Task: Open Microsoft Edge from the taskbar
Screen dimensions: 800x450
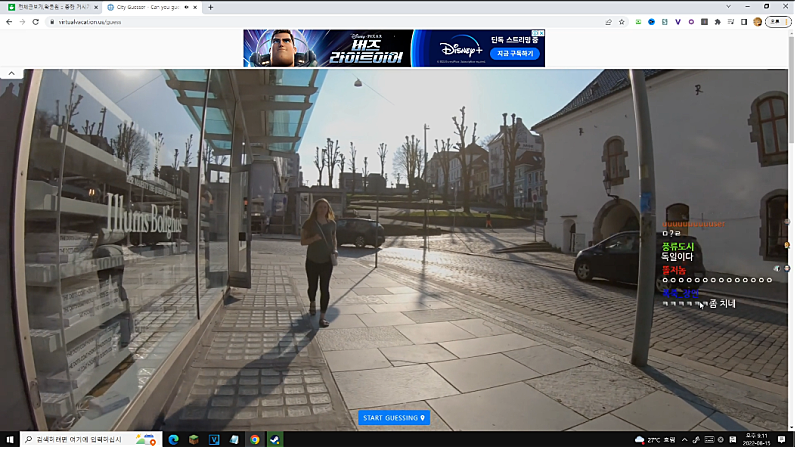Action: 172,439
